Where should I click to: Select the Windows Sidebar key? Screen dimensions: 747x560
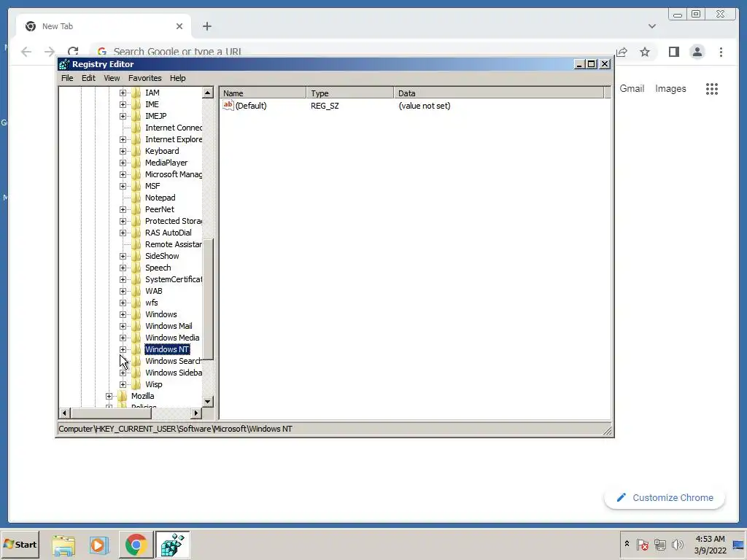click(x=174, y=373)
